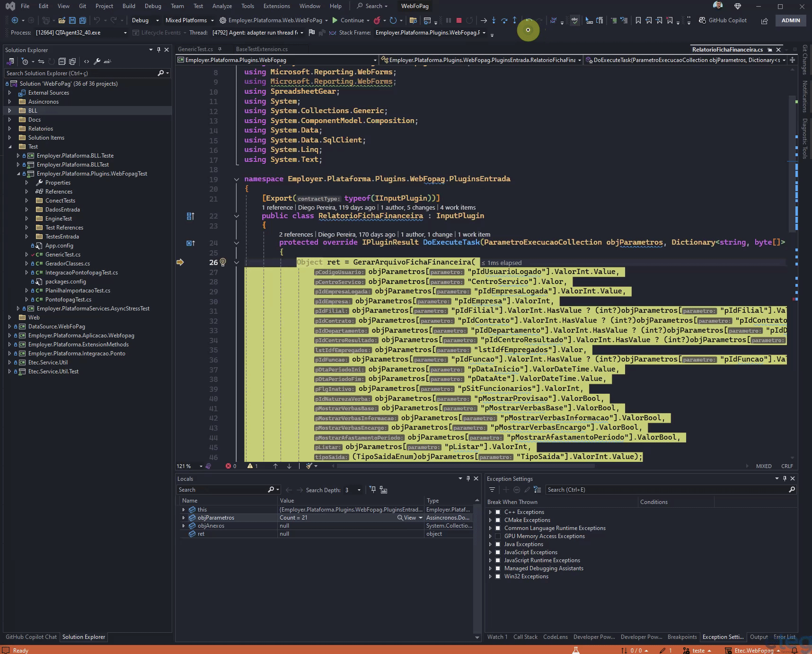
Task: Click Collapse All in Solution Explorer
Action: pos(62,62)
